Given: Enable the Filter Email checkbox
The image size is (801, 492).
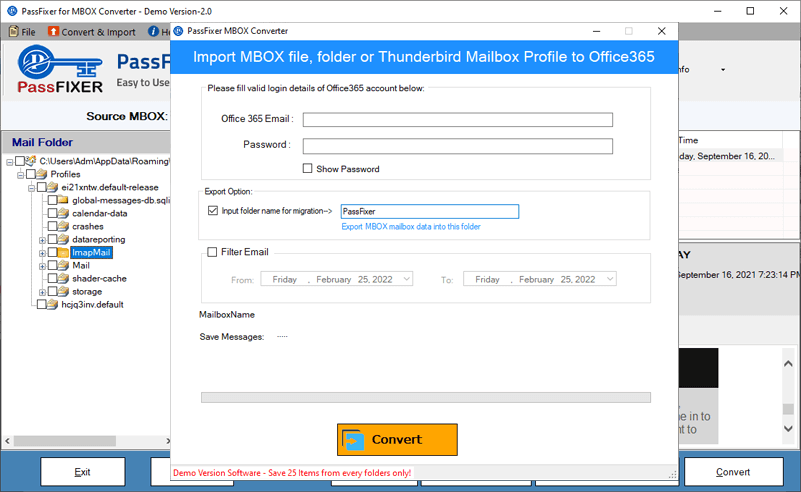Looking at the screenshot, I should (x=212, y=252).
